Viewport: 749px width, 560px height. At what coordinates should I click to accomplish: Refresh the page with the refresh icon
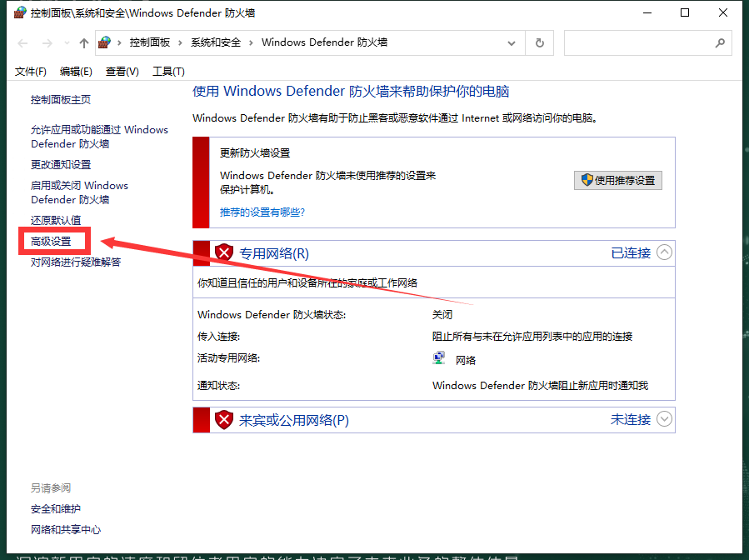point(539,43)
